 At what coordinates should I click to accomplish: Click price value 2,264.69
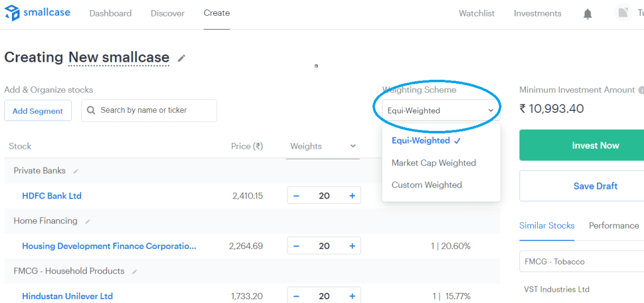(246, 246)
